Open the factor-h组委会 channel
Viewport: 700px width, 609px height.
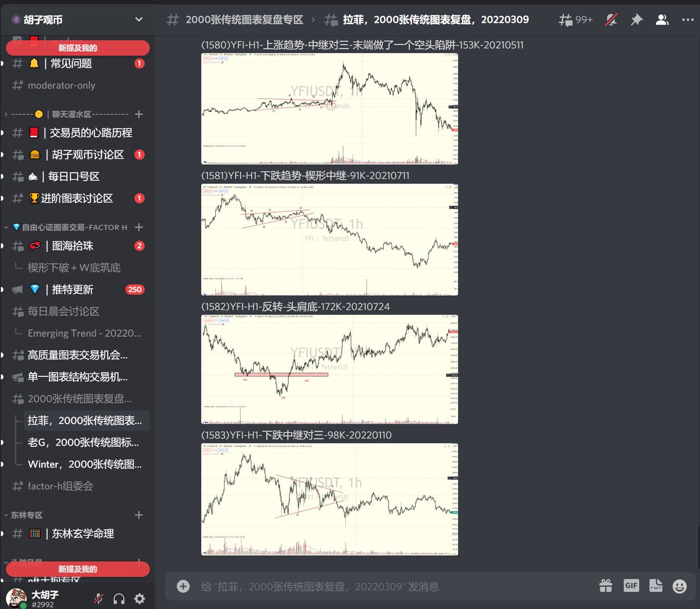(78, 486)
